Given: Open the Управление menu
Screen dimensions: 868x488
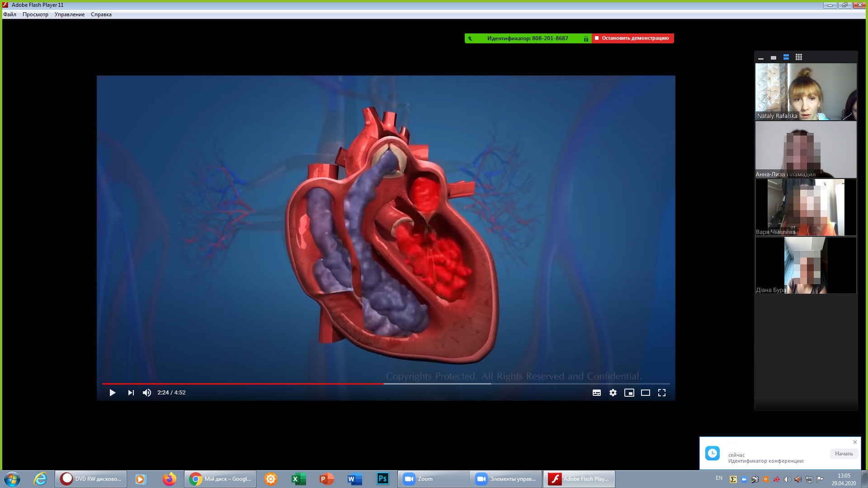Looking at the screenshot, I should click(70, 14).
